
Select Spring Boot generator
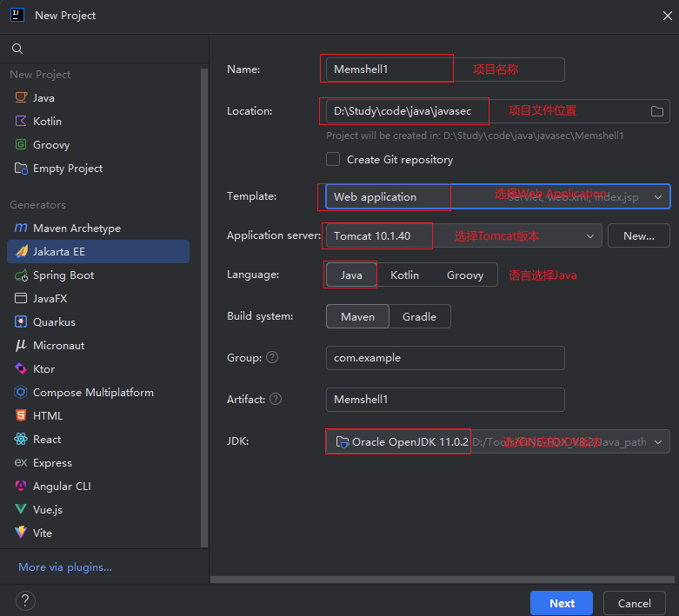point(98,275)
